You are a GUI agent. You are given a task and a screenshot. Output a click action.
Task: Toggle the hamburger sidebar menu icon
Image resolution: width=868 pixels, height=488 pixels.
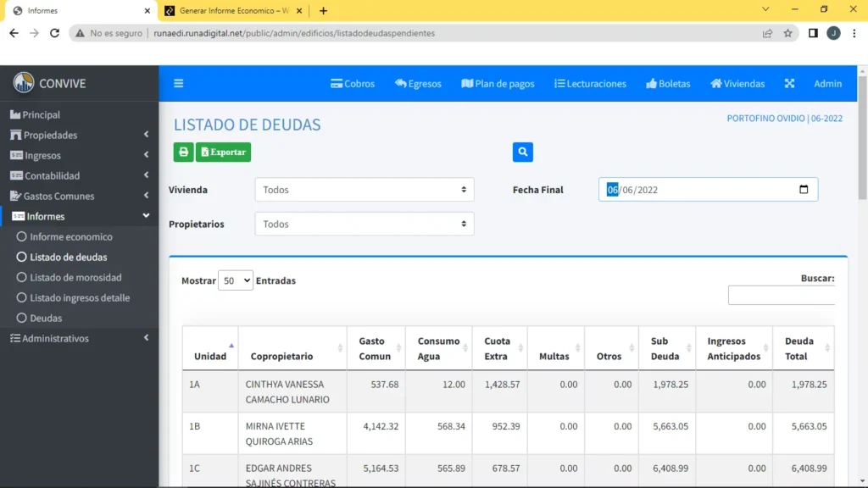pos(179,84)
